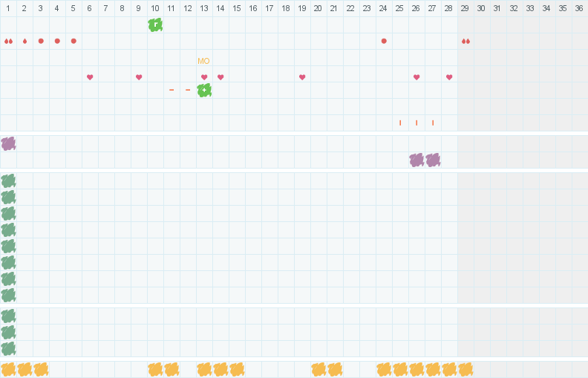
Task: Select the single drop icon on day 2
Action: point(24,41)
